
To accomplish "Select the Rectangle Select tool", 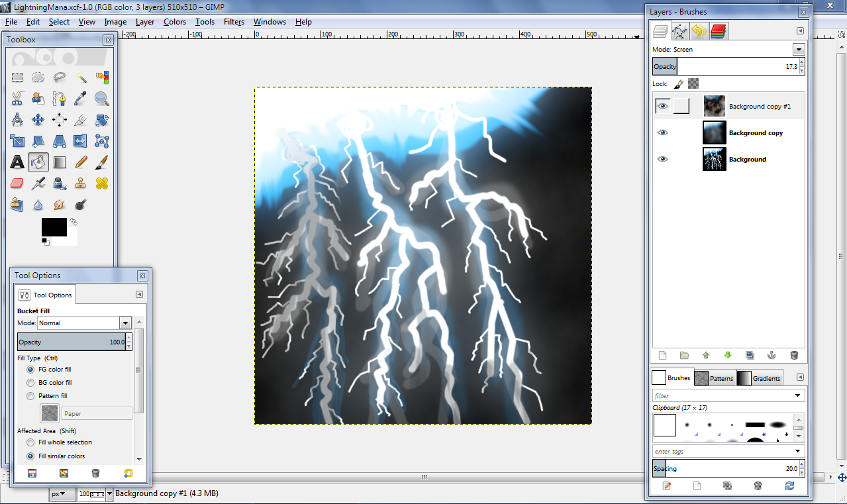I will coord(17,77).
